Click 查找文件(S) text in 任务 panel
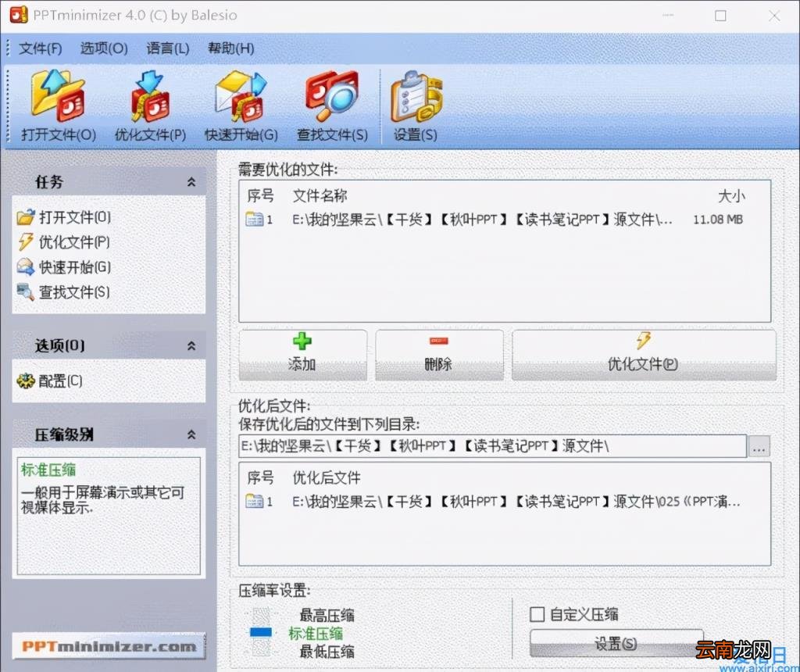 point(74,292)
